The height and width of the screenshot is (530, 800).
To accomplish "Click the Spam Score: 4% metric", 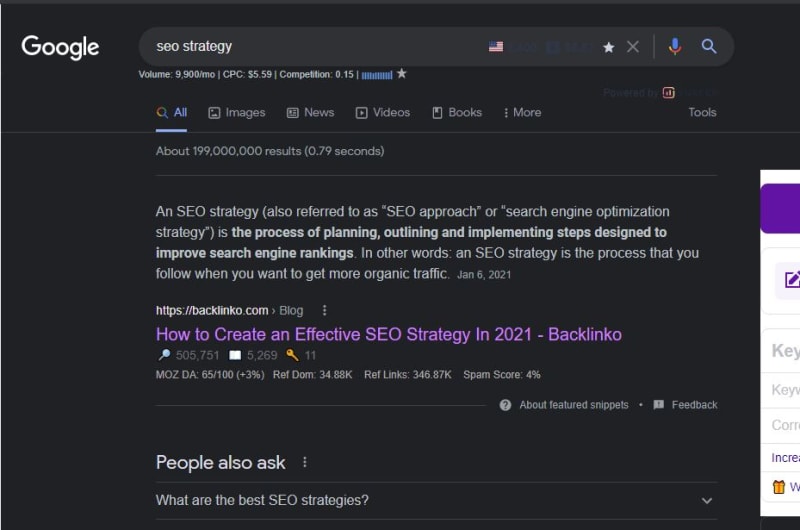I will [x=502, y=375].
